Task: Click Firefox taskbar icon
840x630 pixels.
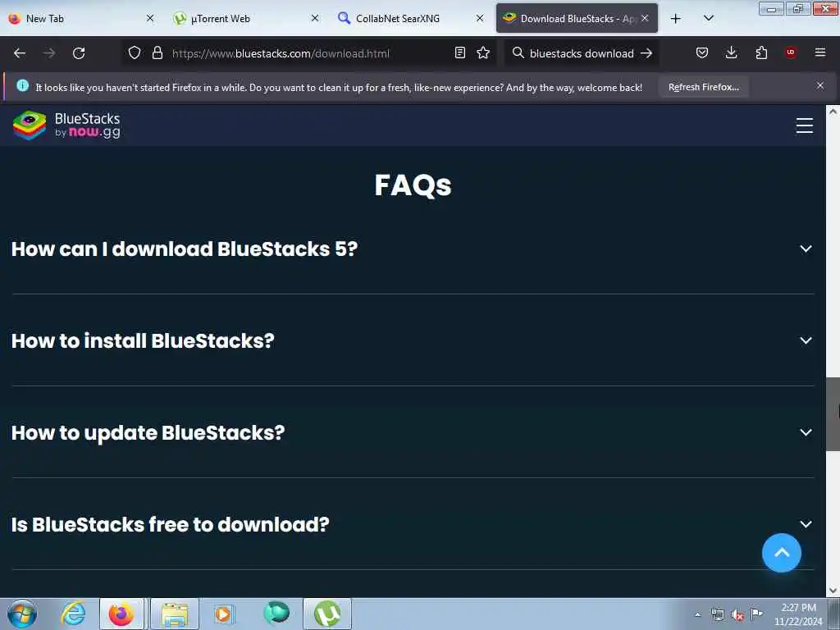Action: [121, 614]
